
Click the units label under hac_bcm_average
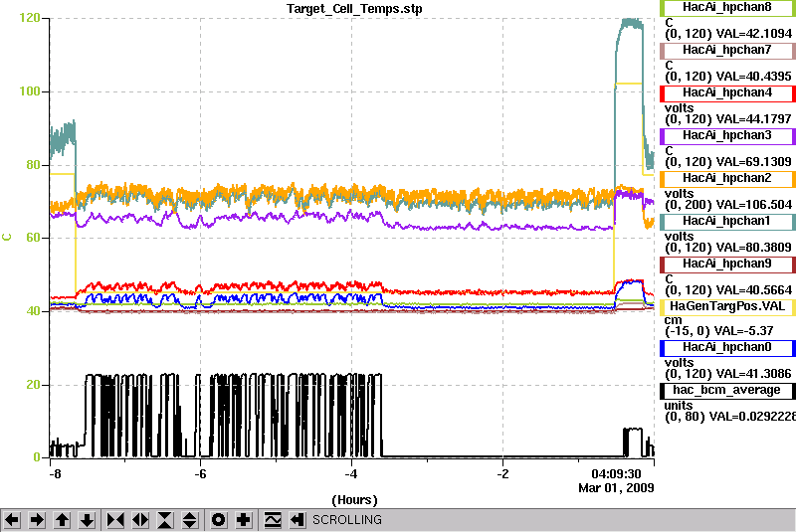coord(679,406)
